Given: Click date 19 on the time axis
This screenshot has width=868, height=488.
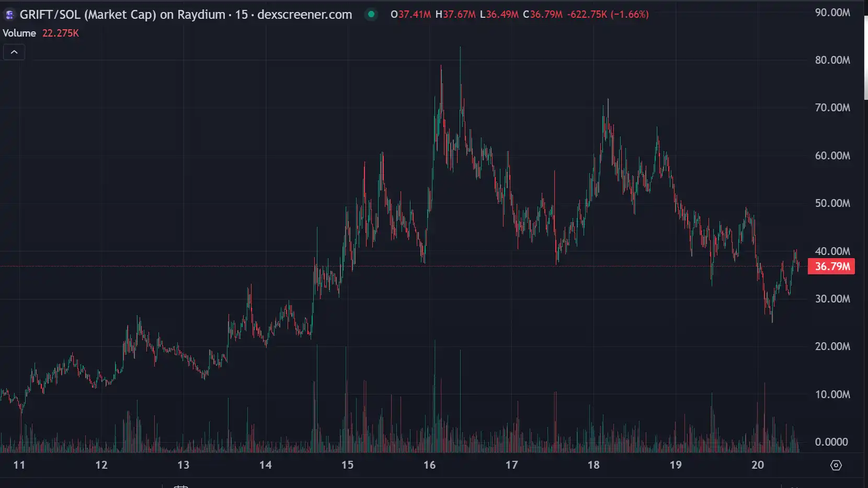Looking at the screenshot, I should pos(676,465).
